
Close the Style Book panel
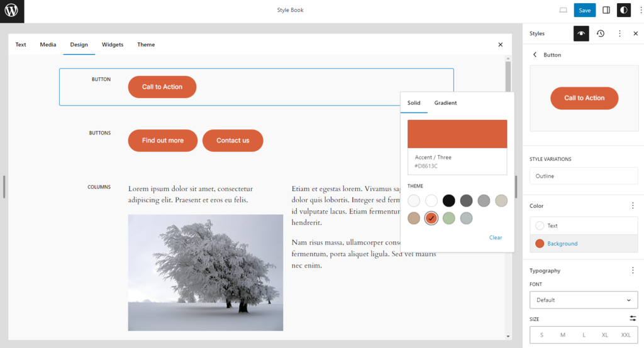pyautogui.click(x=500, y=45)
